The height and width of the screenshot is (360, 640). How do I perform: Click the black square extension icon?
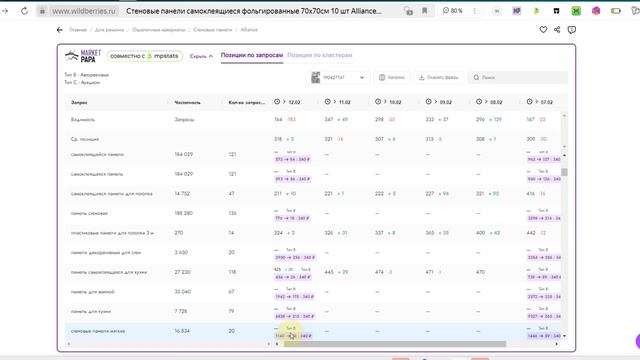(556, 11)
